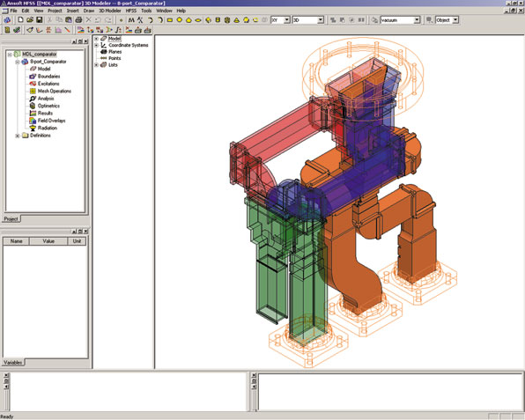Switch to the Project tab
Viewport: 525px width, 420px height.
point(11,219)
